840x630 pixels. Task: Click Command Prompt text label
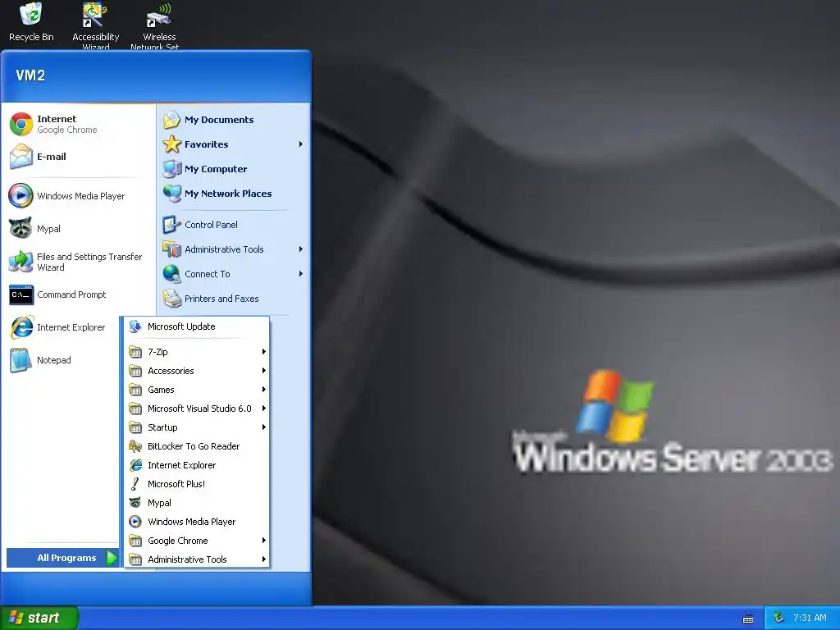point(72,294)
